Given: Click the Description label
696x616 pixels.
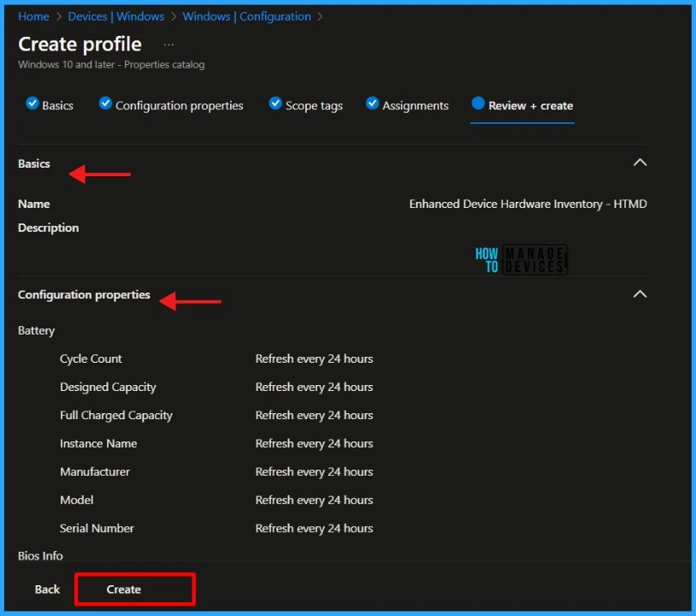Looking at the screenshot, I should tap(48, 228).
